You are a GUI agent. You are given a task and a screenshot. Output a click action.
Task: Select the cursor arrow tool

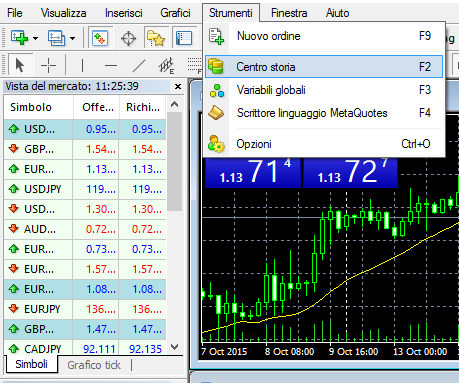[x=20, y=65]
